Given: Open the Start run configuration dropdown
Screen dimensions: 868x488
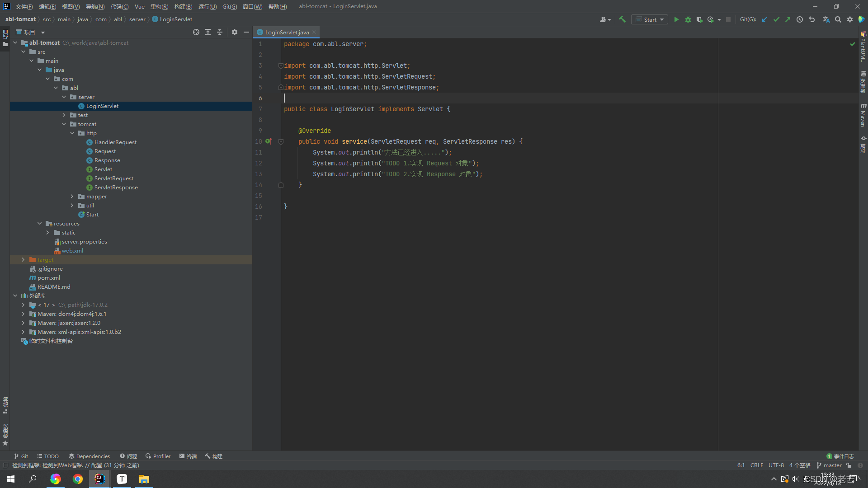Looking at the screenshot, I should pos(650,19).
